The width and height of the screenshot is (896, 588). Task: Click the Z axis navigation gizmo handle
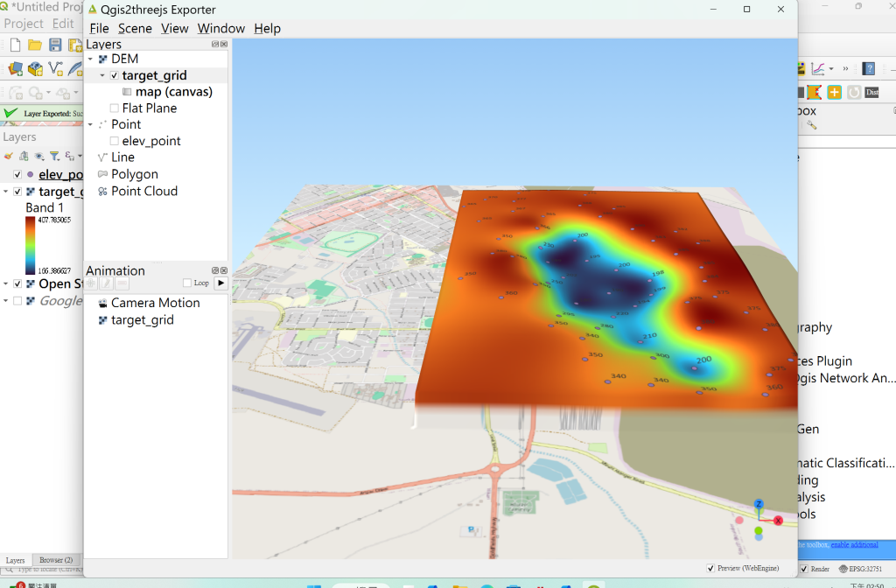pyautogui.click(x=759, y=504)
